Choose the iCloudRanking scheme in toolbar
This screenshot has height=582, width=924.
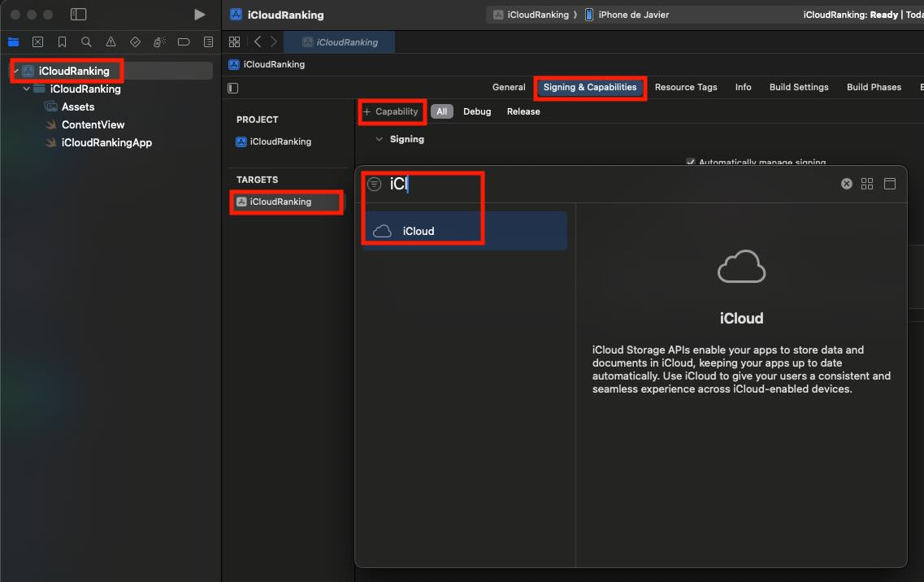coord(531,15)
